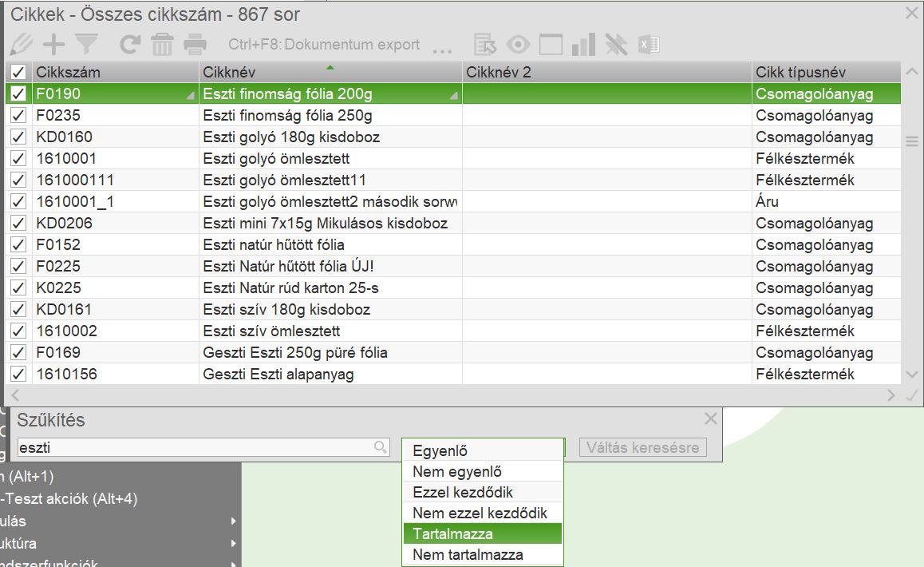
Task: Select Ezzel kezdődik filter option
Action: [482, 492]
